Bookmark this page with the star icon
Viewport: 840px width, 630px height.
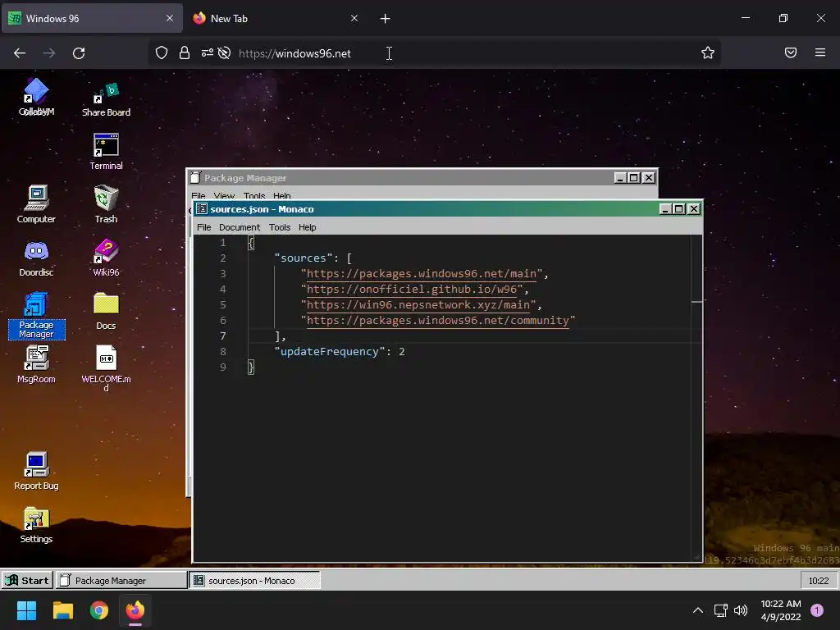708,52
